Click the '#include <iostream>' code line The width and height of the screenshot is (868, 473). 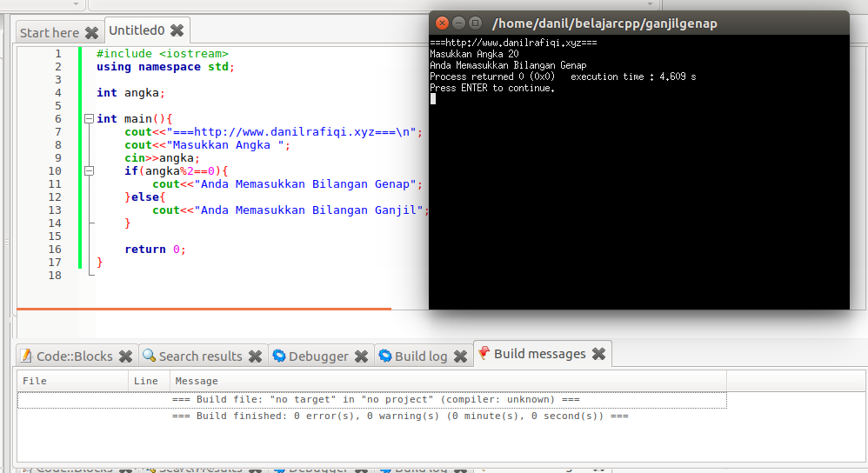click(162, 54)
